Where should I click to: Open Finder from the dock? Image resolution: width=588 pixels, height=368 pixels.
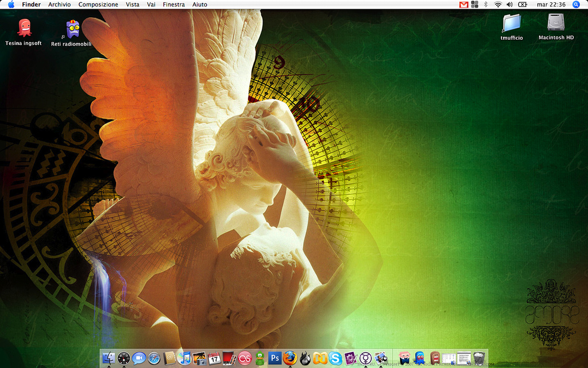[109, 358]
